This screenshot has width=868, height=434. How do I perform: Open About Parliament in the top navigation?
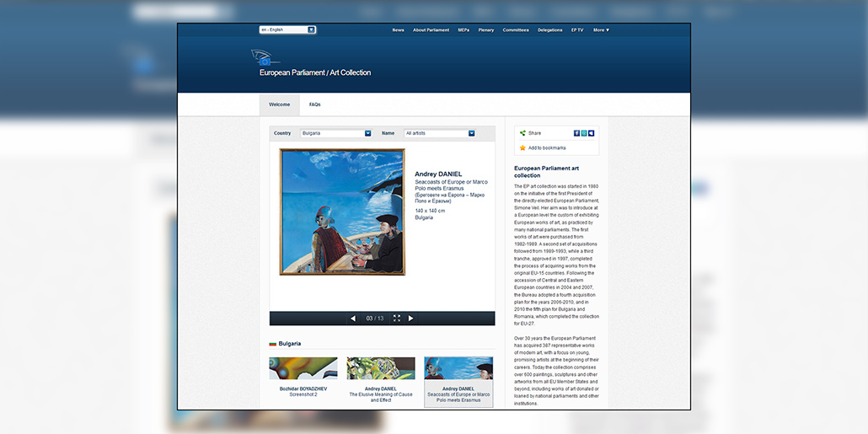431,29
